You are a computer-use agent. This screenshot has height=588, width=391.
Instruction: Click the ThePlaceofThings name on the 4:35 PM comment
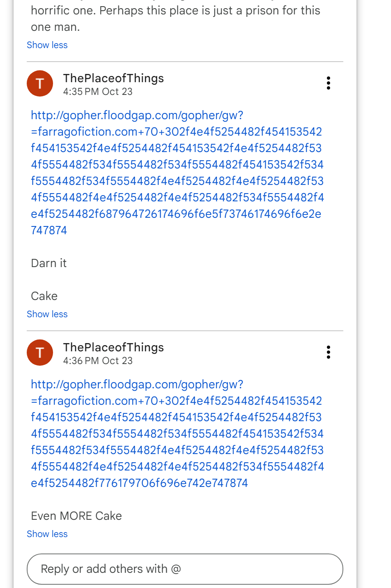tap(113, 78)
